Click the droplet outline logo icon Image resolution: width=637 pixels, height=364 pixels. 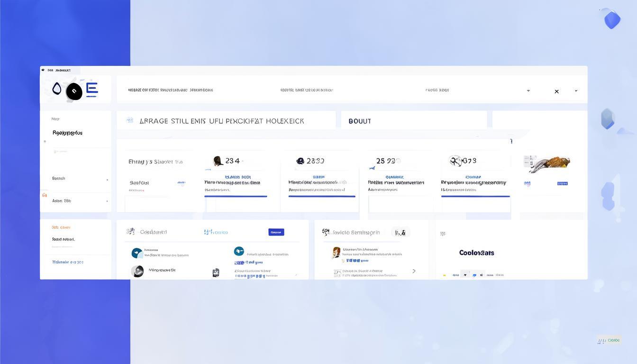(x=57, y=89)
